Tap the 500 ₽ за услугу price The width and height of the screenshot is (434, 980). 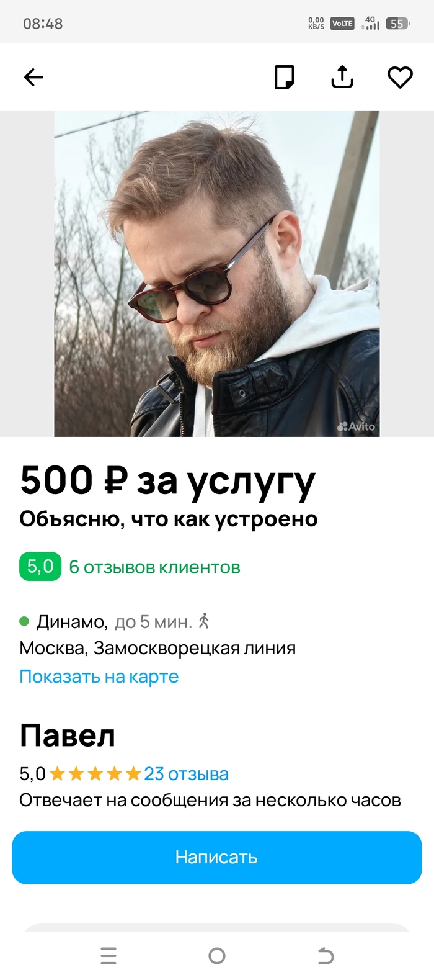click(x=168, y=482)
